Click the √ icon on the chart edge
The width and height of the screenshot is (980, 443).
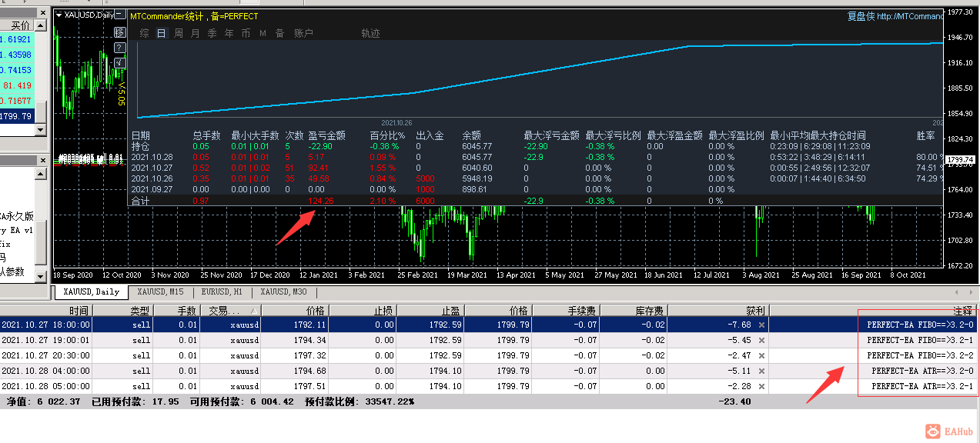point(119,62)
